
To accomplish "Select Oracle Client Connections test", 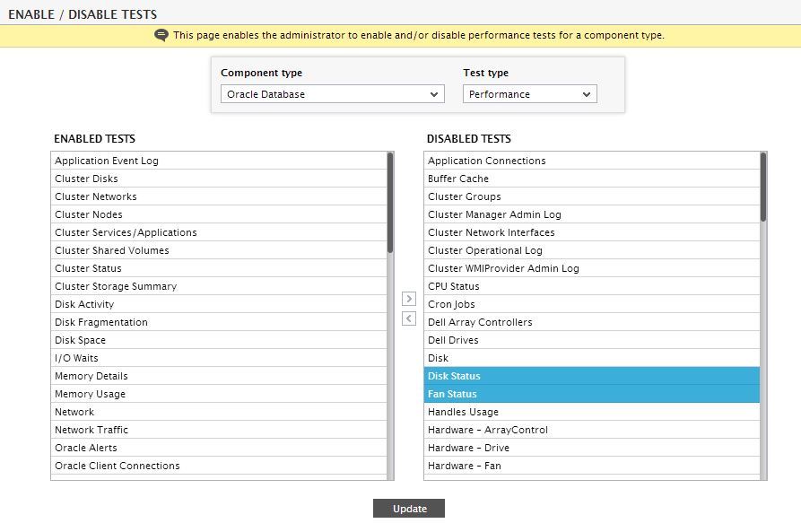I will pos(219,466).
